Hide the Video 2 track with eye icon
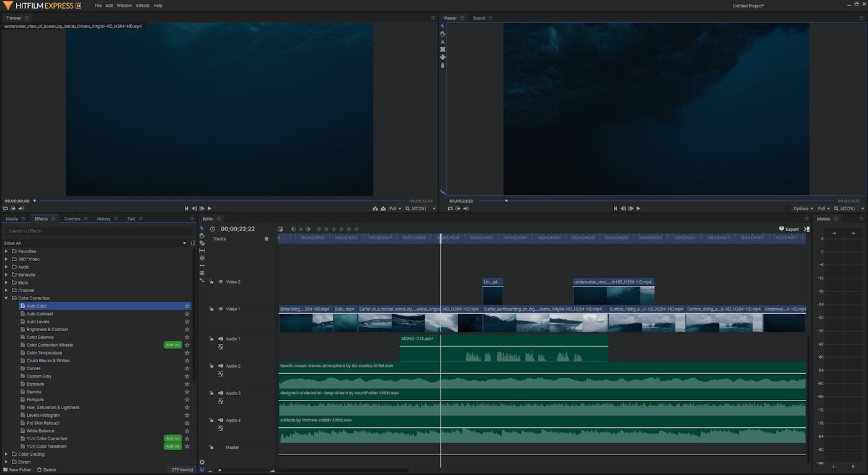Screen dimensions: 868x475 tap(220, 282)
